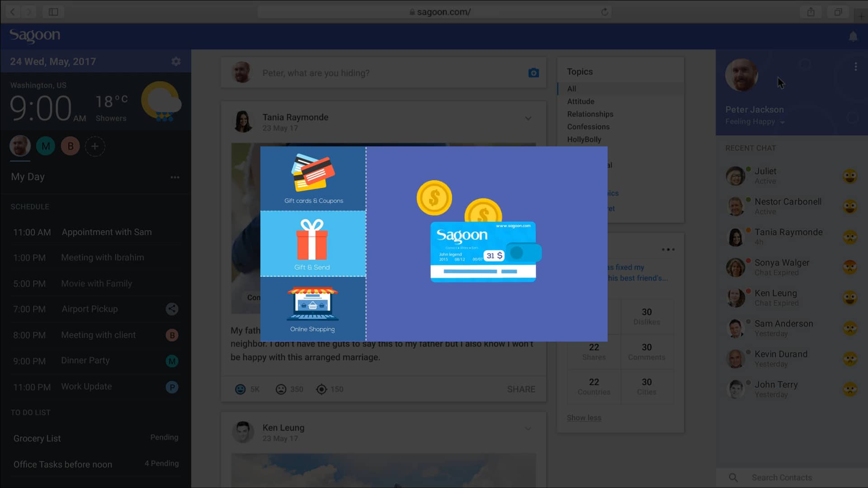Screen dimensions: 868x488
Task: Open the Gift cards & Coupons section
Action: tap(313, 178)
